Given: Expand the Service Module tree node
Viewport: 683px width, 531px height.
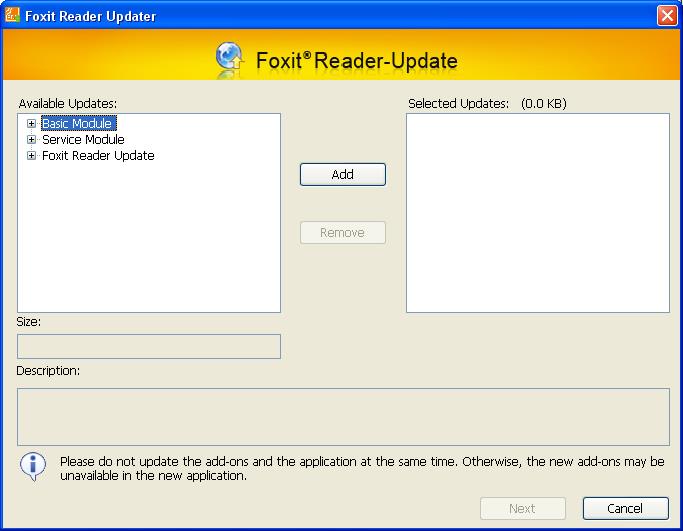Looking at the screenshot, I should tap(31, 140).
